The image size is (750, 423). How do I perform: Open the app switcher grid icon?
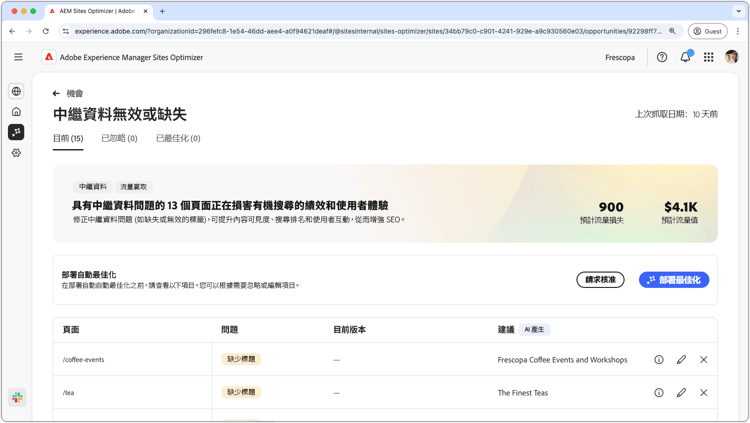[x=709, y=57]
